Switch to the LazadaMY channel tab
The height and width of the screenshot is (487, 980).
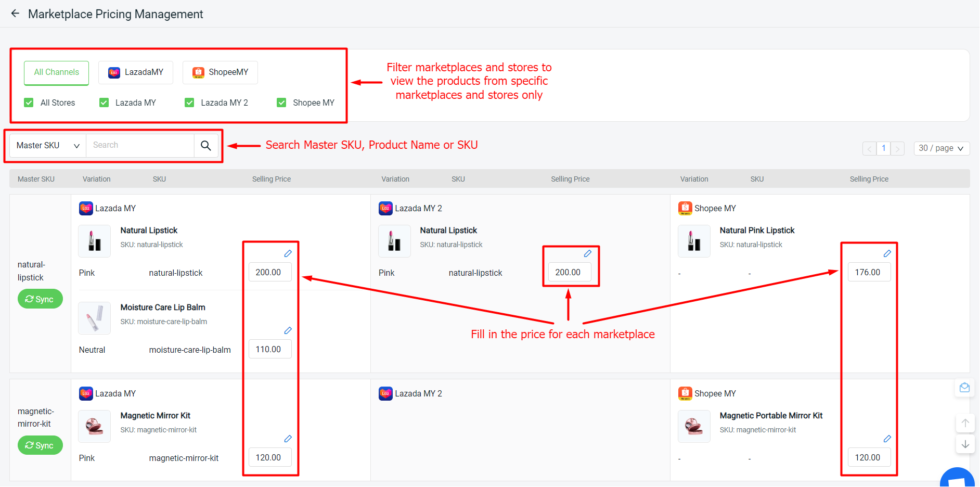(x=135, y=72)
